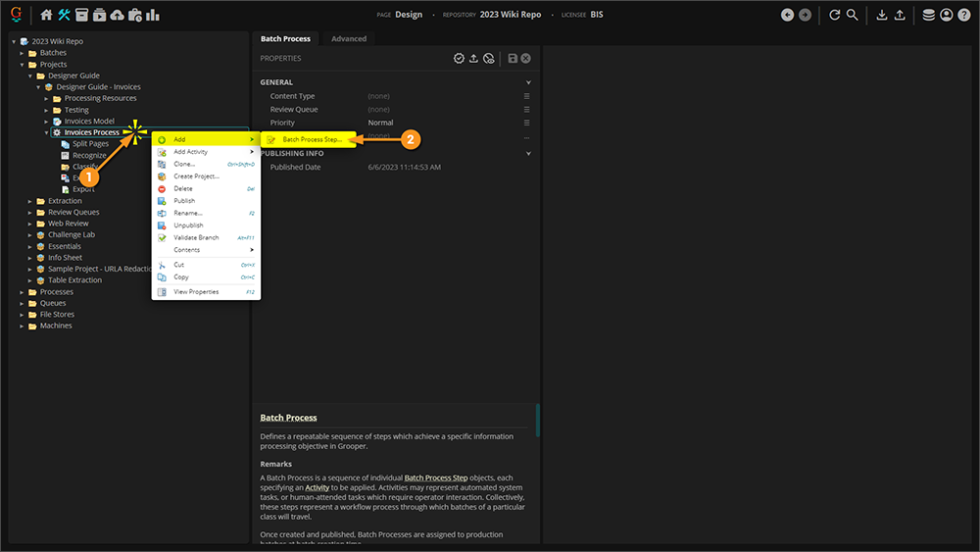The height and width of the screenshot is (552, 980).
Task: Expand the Challenge Lab project arrow
Action: 30,235
